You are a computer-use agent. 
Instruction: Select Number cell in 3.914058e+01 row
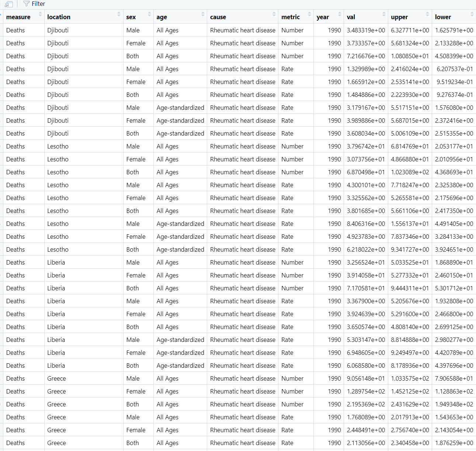point(296,275)
